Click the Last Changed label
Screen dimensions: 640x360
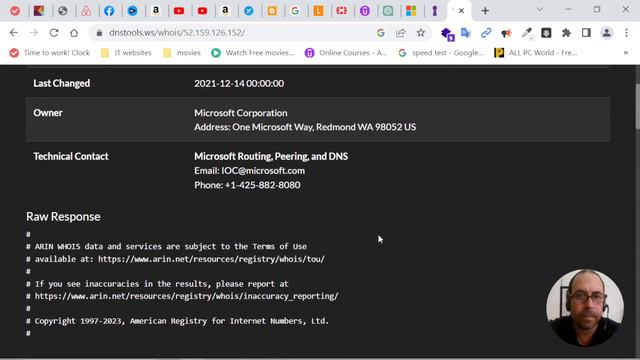62,83
